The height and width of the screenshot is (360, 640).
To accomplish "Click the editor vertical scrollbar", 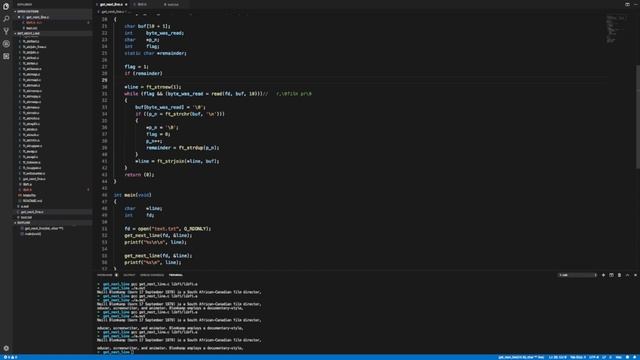I will 638,116.
